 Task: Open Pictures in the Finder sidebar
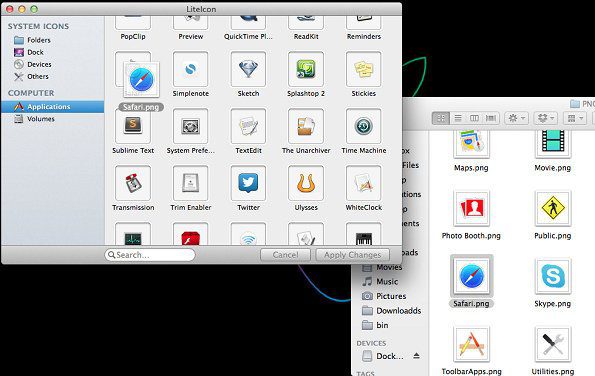[384, 296]
